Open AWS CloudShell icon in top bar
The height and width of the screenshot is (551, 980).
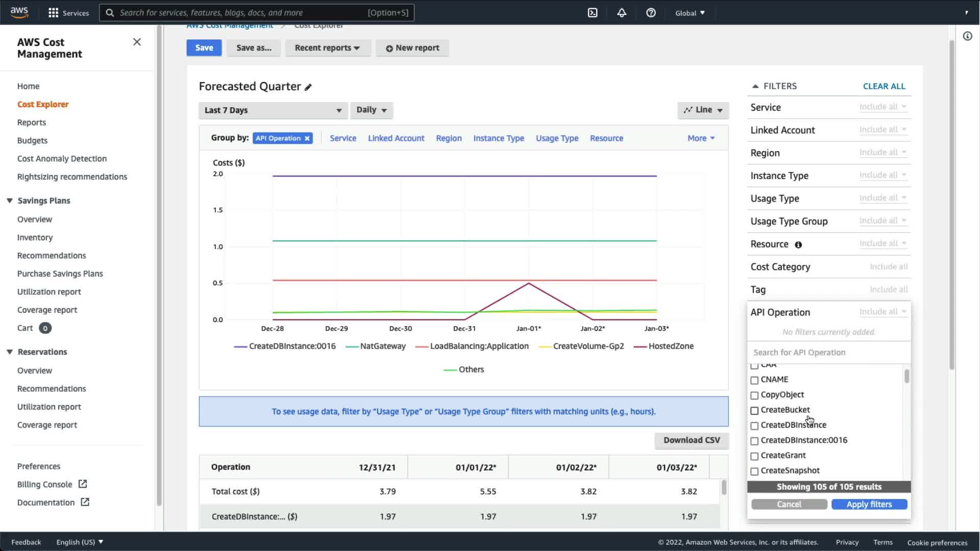[593, 13]
